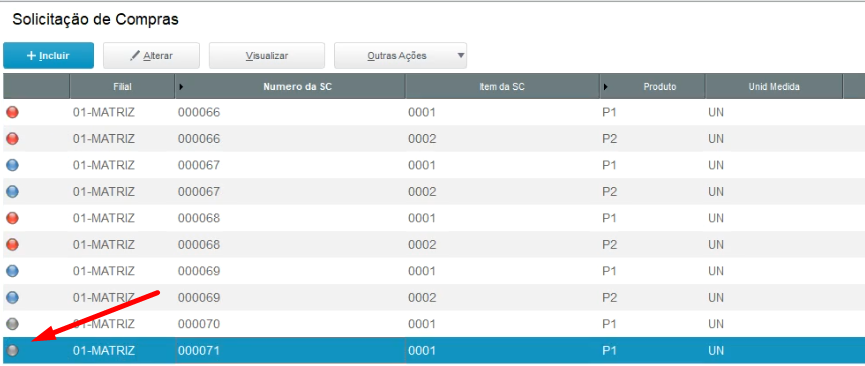The image size is (865, 366).
Task: Click blue status icon of 000067 item 0001
Action: [12, 165]
